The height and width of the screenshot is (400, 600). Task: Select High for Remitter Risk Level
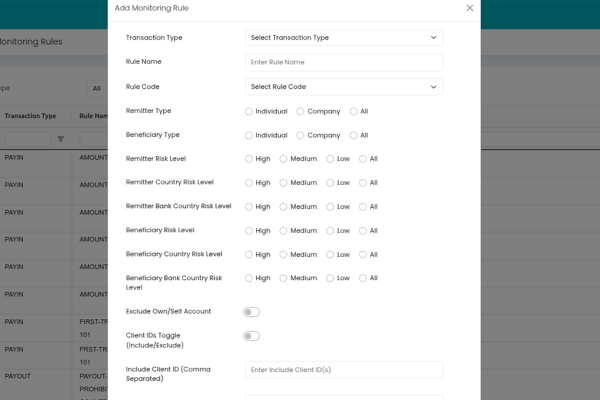tap(249, 159)
